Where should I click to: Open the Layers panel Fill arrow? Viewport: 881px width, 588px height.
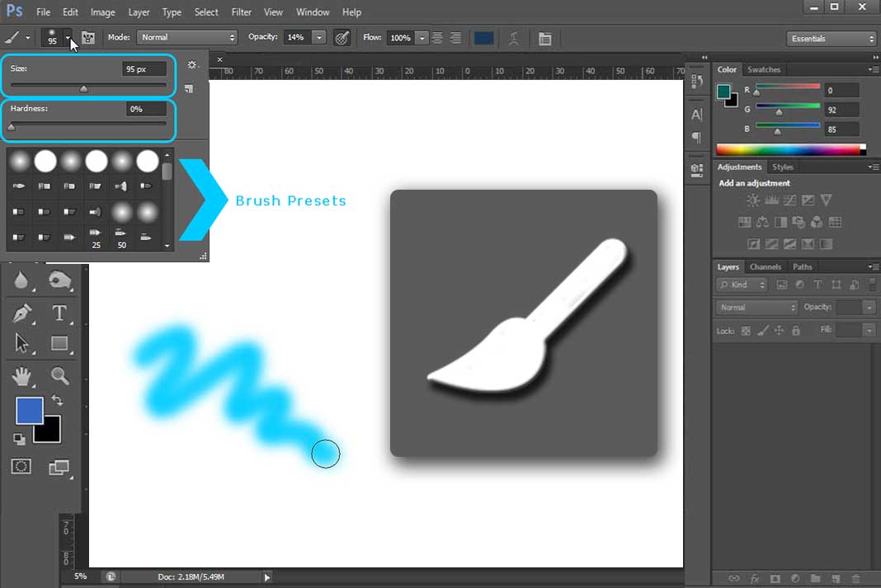(x=869, y=330)
